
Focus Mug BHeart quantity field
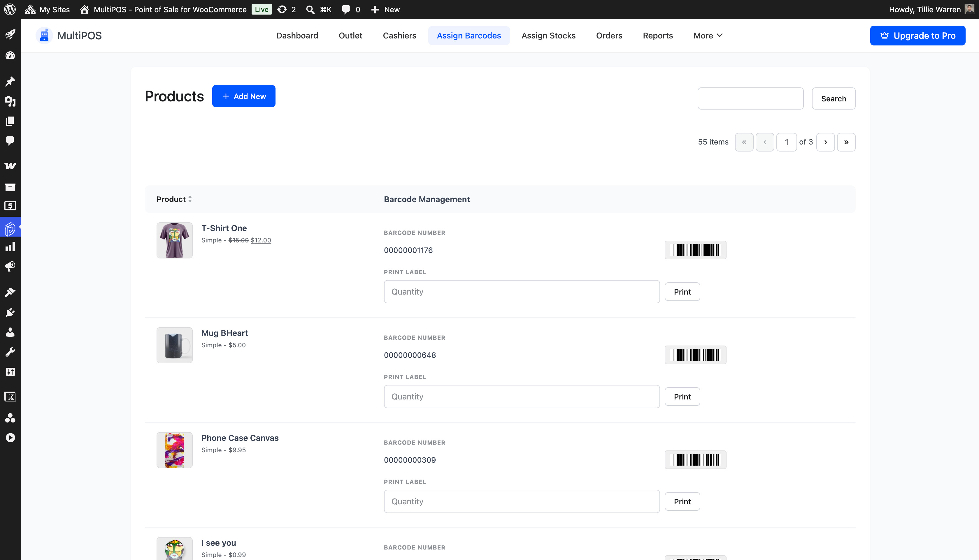(x=522, y=397)
